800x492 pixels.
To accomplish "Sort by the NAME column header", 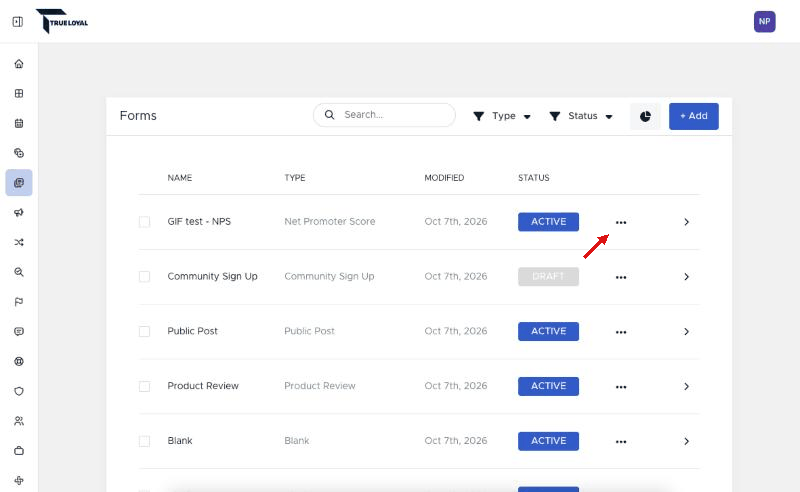I will coord(180,178).
